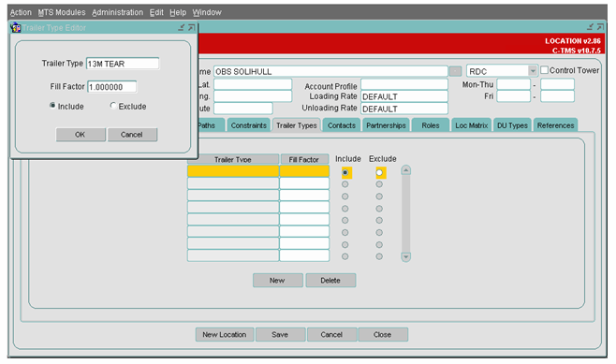This screenshot has height=364, width=616.
Task: Switch to the References tab
Action: click(555, 125)
